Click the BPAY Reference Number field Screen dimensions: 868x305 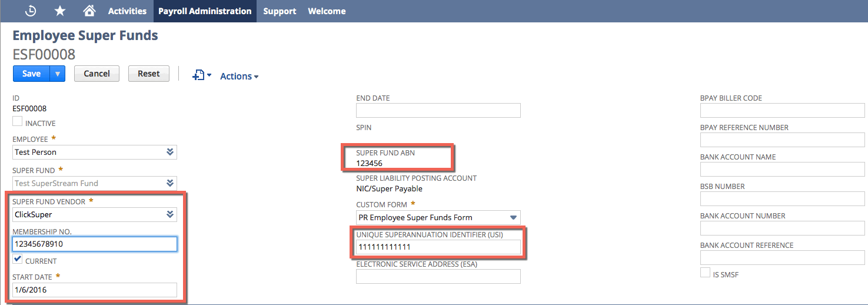[x=782, y=140]
